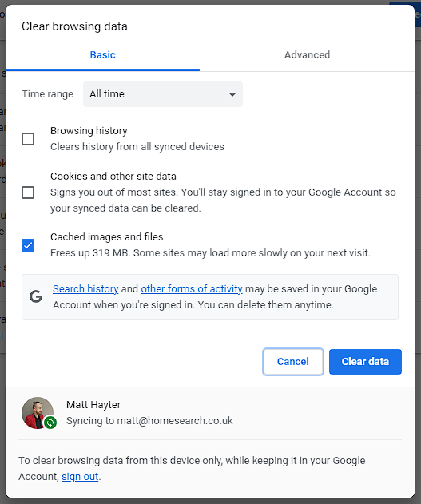Click the green sync badge icon

pyautogui.click(x=50, y=423)
